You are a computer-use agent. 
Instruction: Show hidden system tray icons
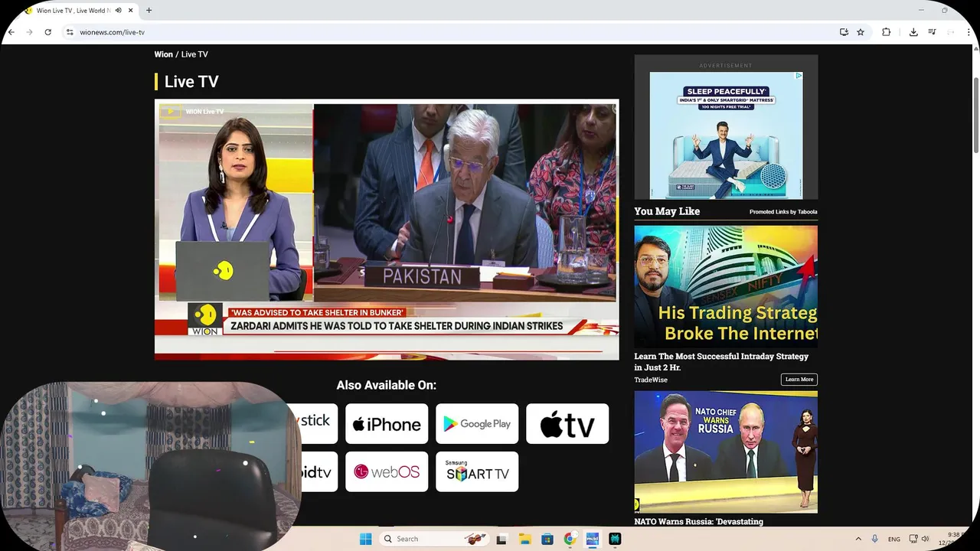[x=858, y=539]
